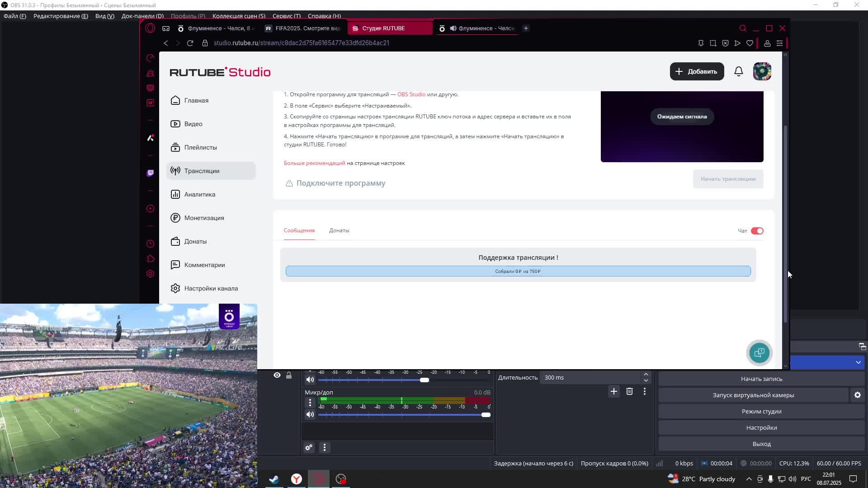Open virtual camera settings gear in OBS
Screen dimensions: 868x488
point(858,395)
